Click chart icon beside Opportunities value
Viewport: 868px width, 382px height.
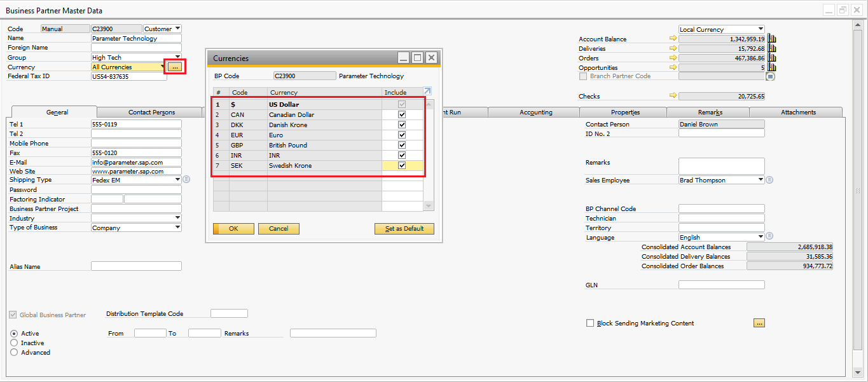pos(772,67)
